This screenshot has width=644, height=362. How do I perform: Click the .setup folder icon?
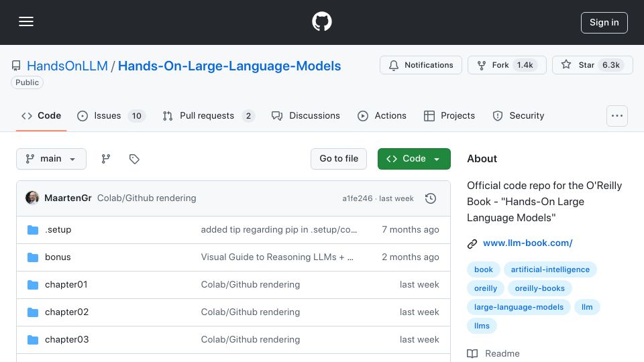click(33, 230)
